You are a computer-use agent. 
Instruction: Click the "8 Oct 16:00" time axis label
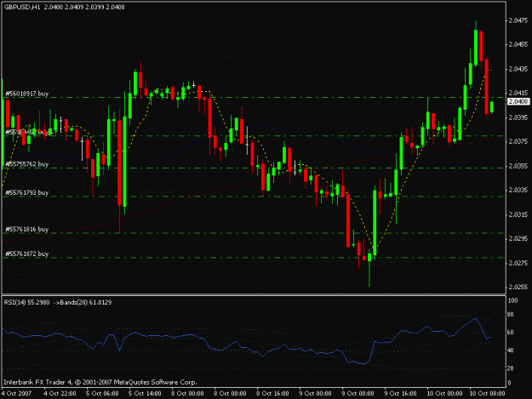tap(272, 393)
